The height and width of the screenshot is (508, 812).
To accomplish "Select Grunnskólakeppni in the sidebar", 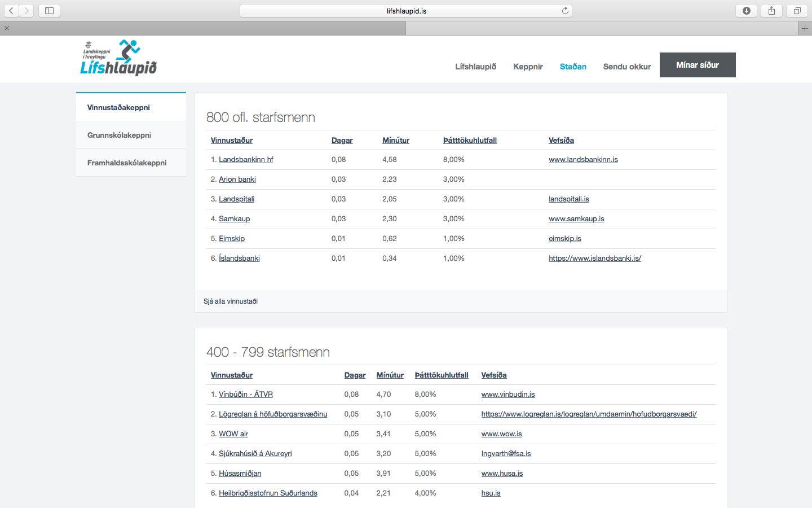I will click(x=131, y=135).
